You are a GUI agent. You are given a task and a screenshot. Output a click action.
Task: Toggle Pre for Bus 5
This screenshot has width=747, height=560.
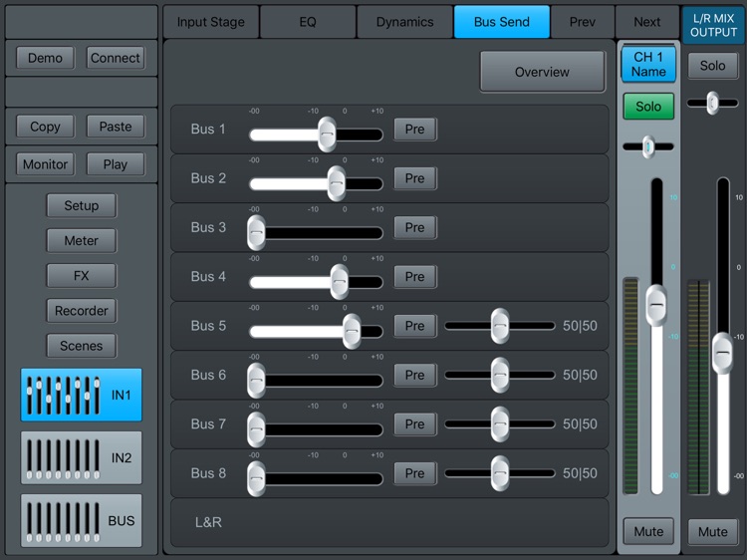pos(415,326)
